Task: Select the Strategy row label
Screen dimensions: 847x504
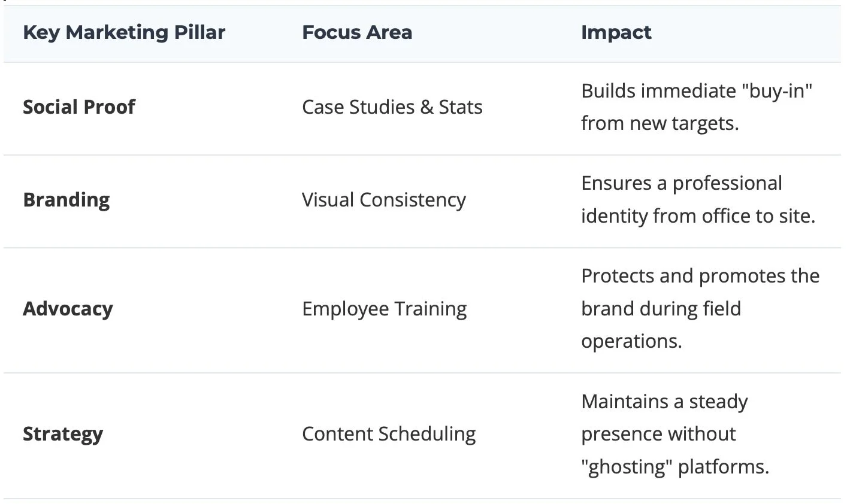Action: (x=63, y=434)
